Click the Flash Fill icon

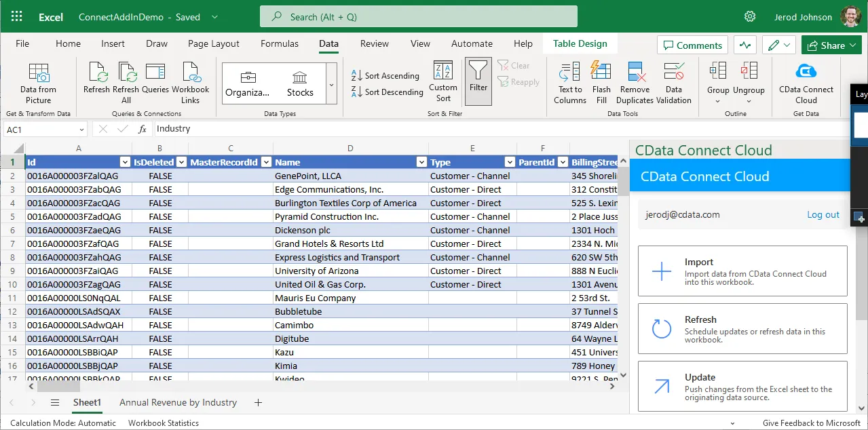[x=601, y=81]
